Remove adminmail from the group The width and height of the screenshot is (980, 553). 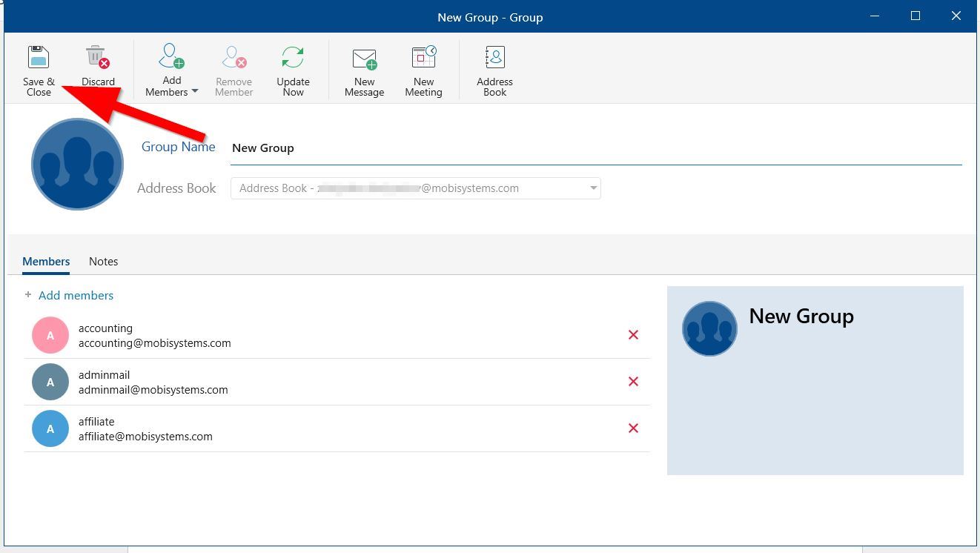633,382
